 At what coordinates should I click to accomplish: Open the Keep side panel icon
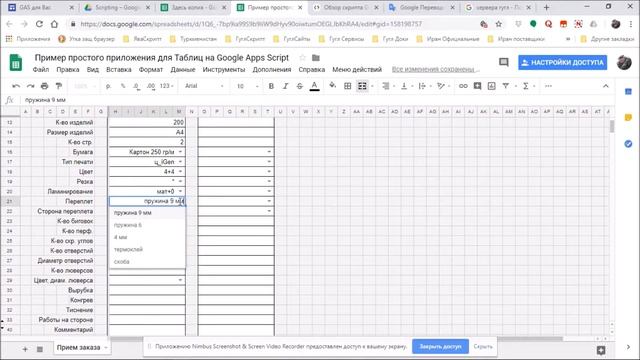(x=628, y=118)
